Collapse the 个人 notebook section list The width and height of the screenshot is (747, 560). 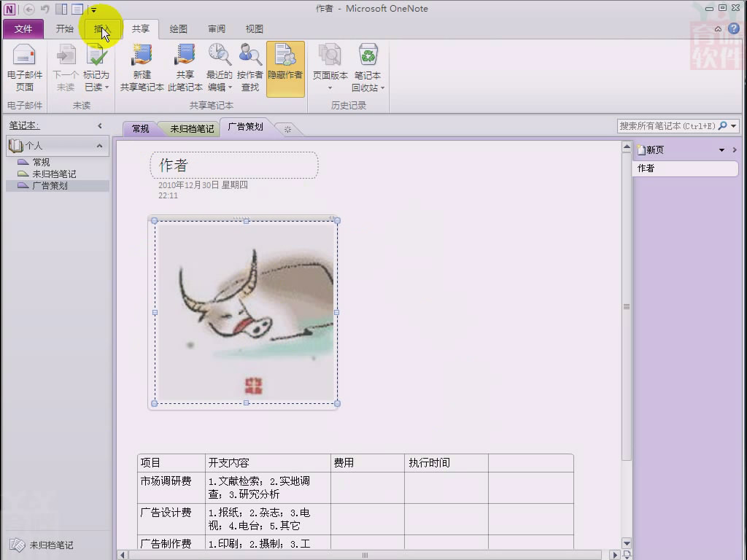point(99,146)
